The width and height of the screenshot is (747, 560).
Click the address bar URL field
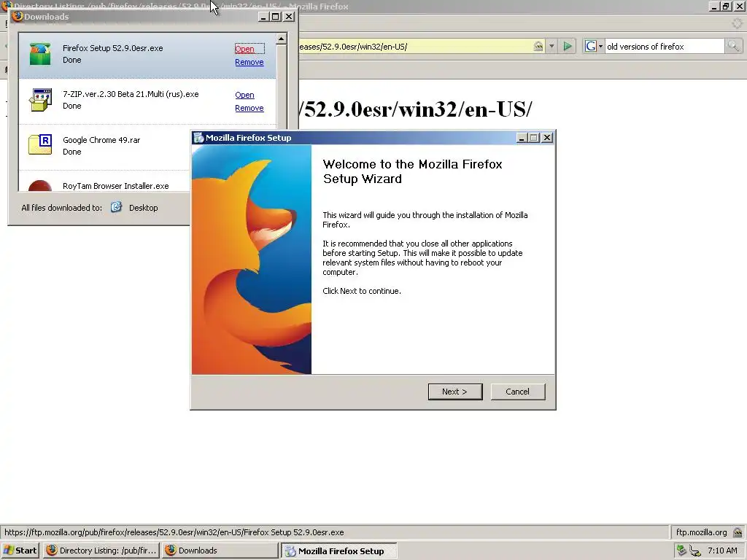[414, 46]
